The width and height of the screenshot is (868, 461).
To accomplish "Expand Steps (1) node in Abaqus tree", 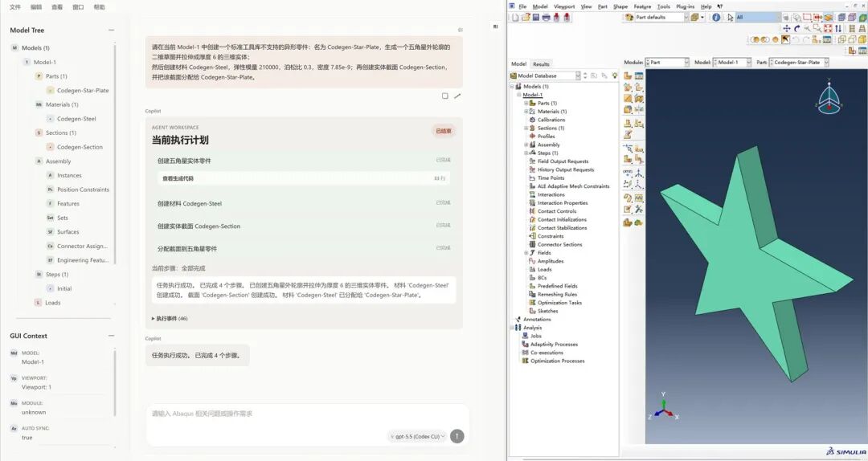I will click(x=526, y=153).
